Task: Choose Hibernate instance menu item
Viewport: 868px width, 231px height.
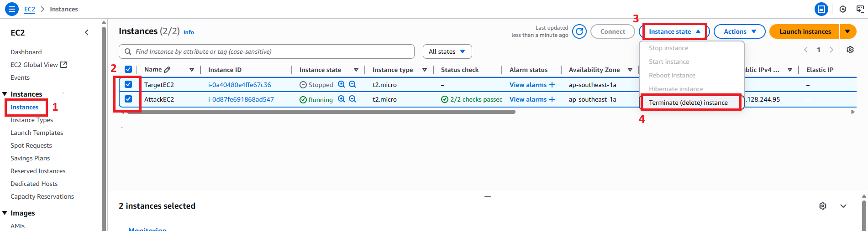Action: pyautogui.click(x=691, y=89)
